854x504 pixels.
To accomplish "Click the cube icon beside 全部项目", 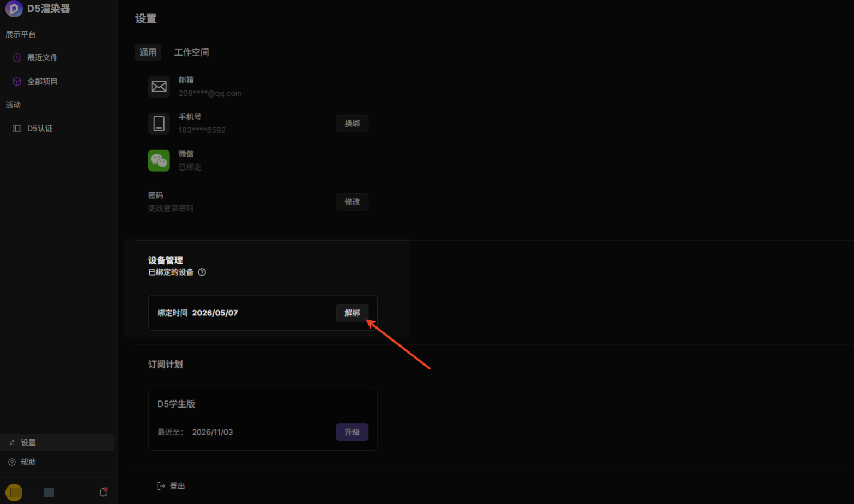I will 17,82.
